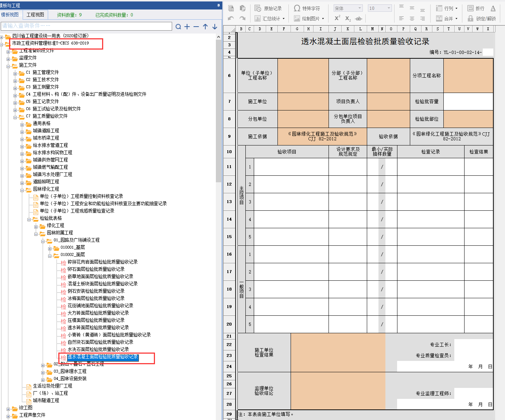The width and height of the screenshot is (505, 420).
Task: Pin the 模板与工程 panel with pushpin
Action: pos(218,5)
